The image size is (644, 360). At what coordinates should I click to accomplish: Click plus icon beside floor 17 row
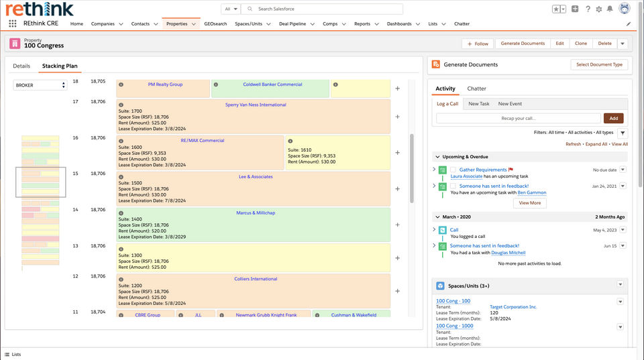[397, 117]
